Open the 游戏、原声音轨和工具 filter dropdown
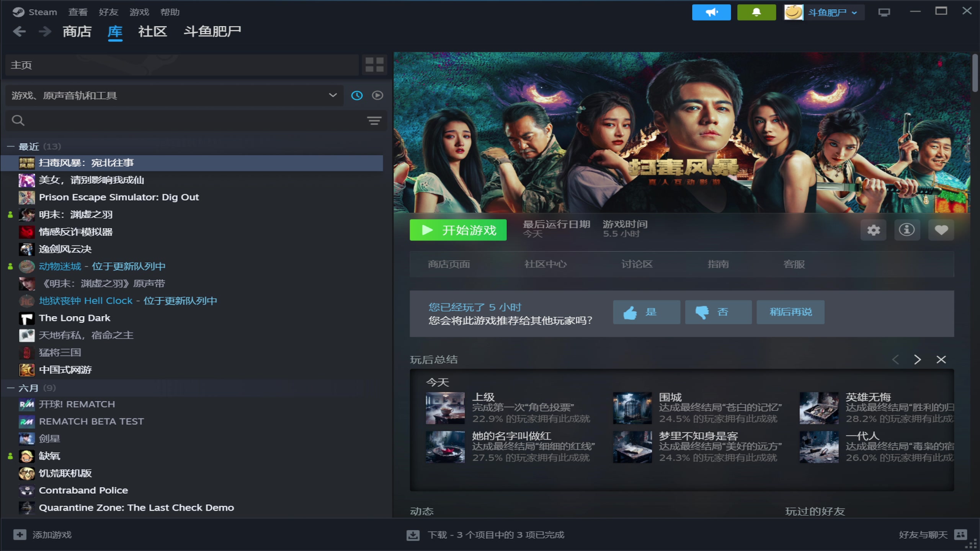Viewport: 980px width, 551px height. pos(174,95)
